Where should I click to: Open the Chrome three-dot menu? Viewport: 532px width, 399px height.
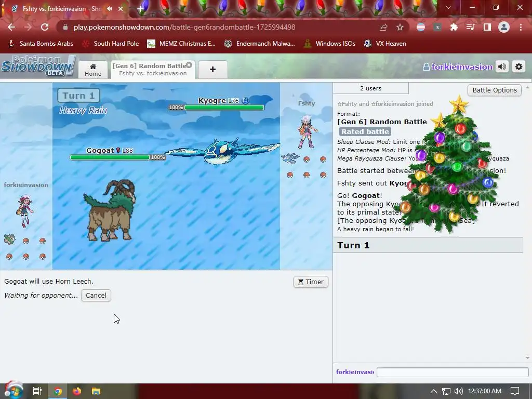[521, 27]
